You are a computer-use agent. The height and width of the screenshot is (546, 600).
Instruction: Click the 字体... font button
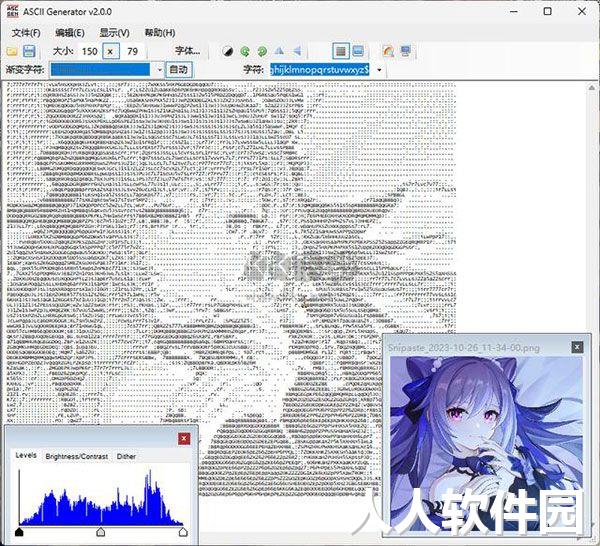coord(187,51)
